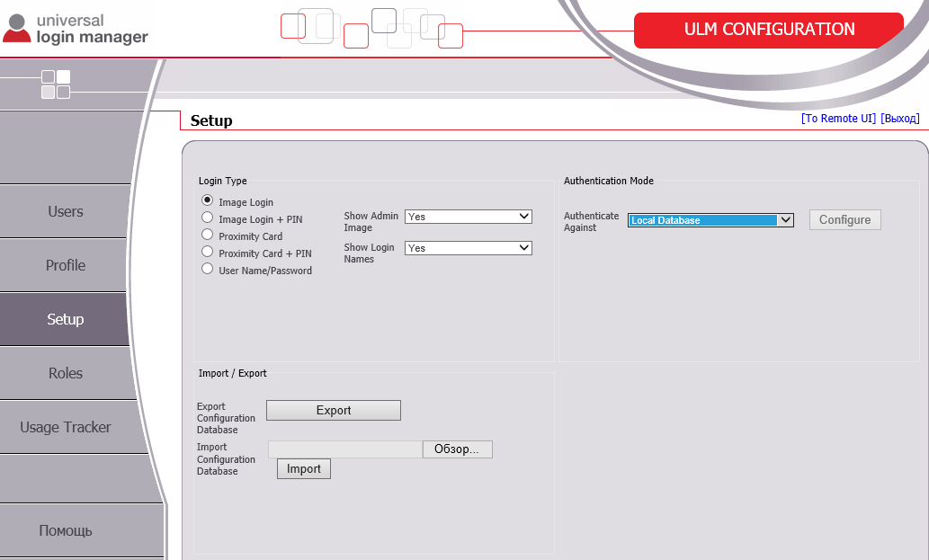The height and width of the screenshot is (560, 929).
Task: Click the Configure button
Action: pos(844,219)
